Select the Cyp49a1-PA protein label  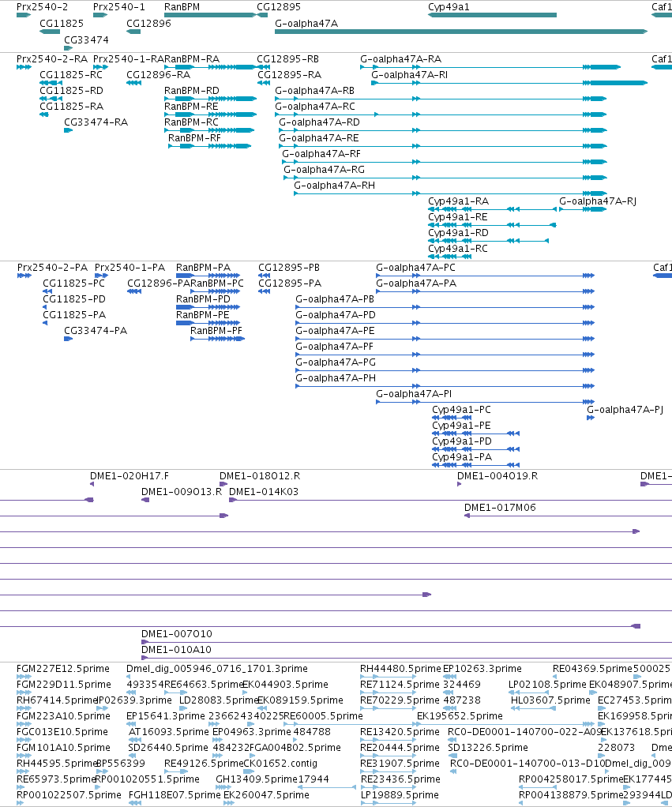(462, 457)
